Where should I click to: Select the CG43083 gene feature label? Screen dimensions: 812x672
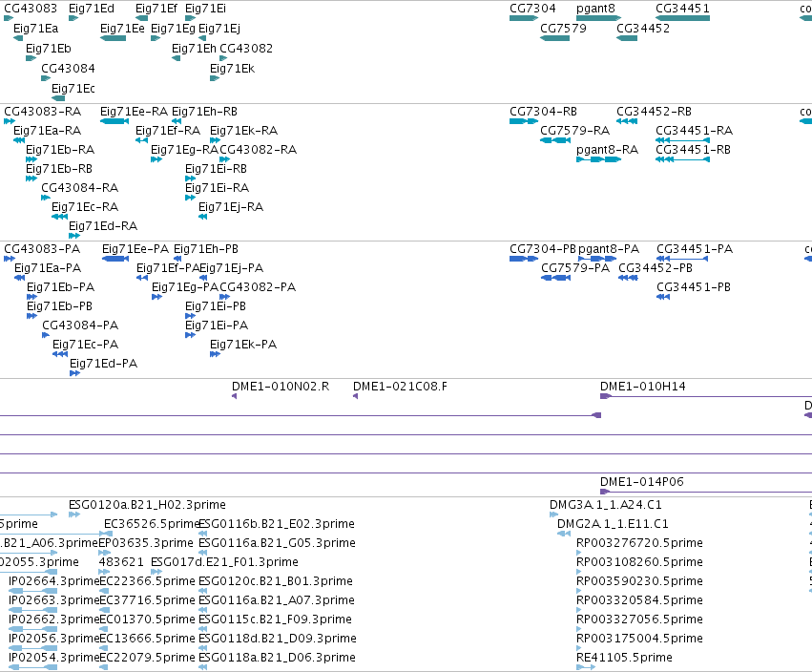coord(31,9)
